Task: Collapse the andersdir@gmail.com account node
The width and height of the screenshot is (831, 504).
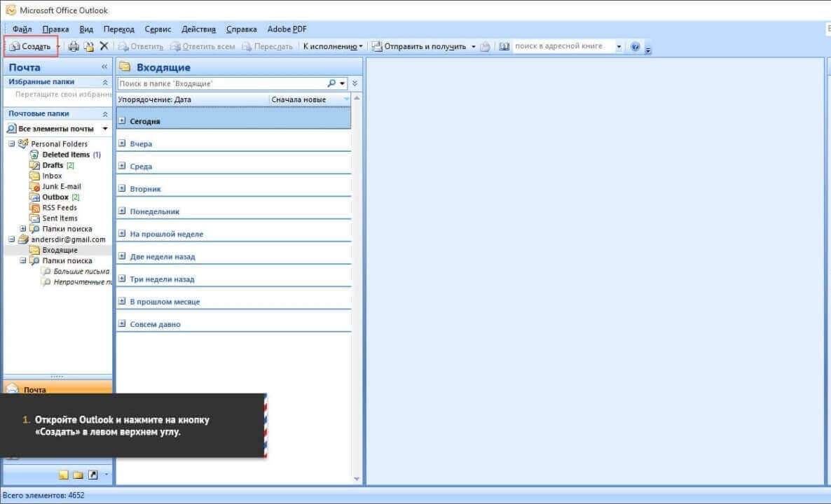Action: 12,239
